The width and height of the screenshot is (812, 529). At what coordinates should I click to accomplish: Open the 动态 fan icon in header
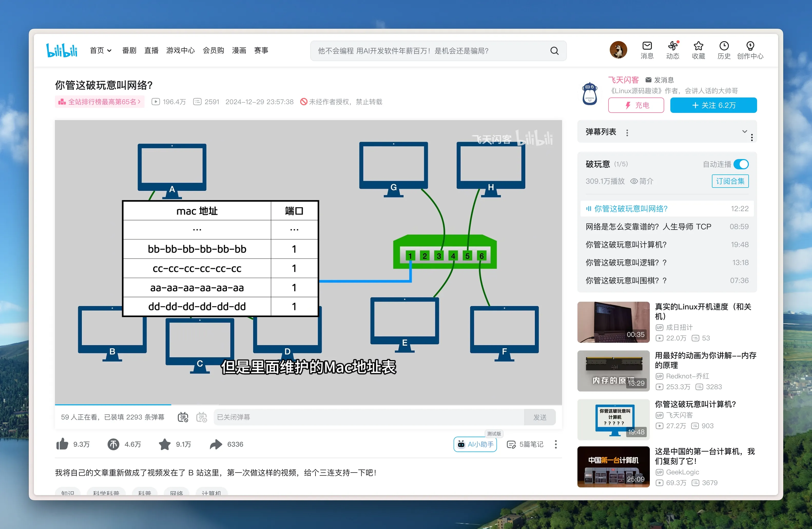coord(672,46)
